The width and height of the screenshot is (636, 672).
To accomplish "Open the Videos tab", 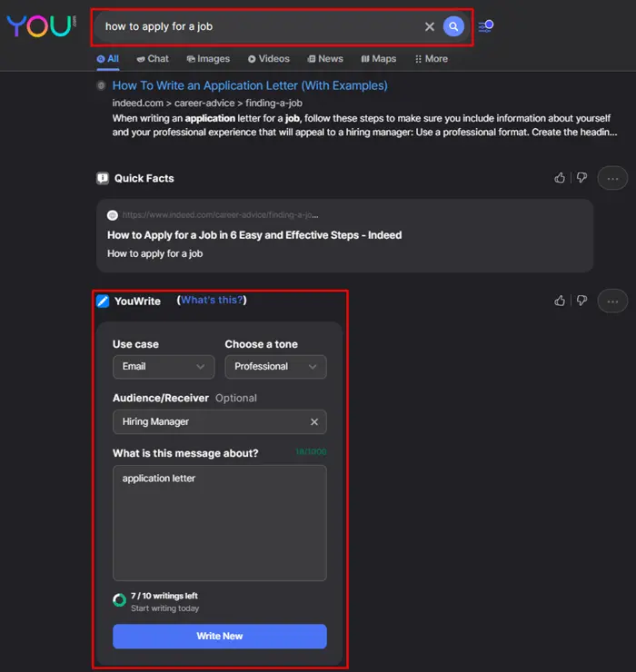I will tap(269, 59).
